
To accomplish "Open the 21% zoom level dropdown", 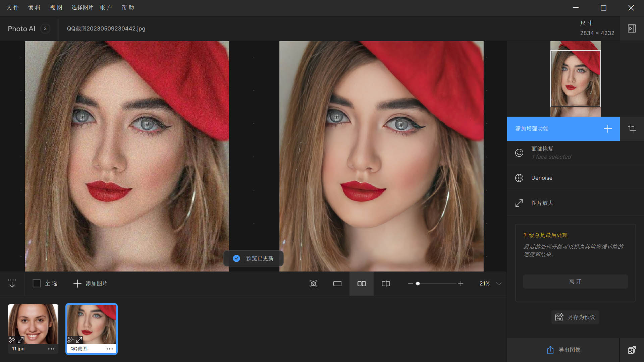I will click(x=490, y=284).
